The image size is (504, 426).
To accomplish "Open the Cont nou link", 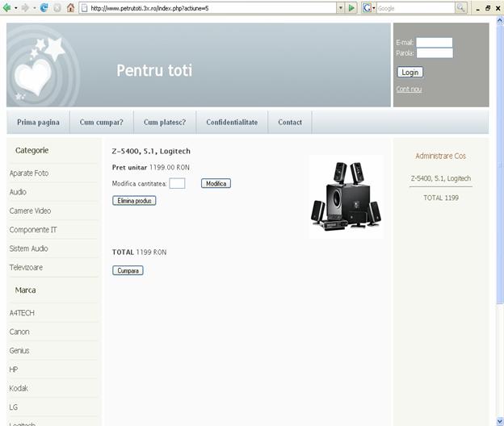I will tap(408, 89).
